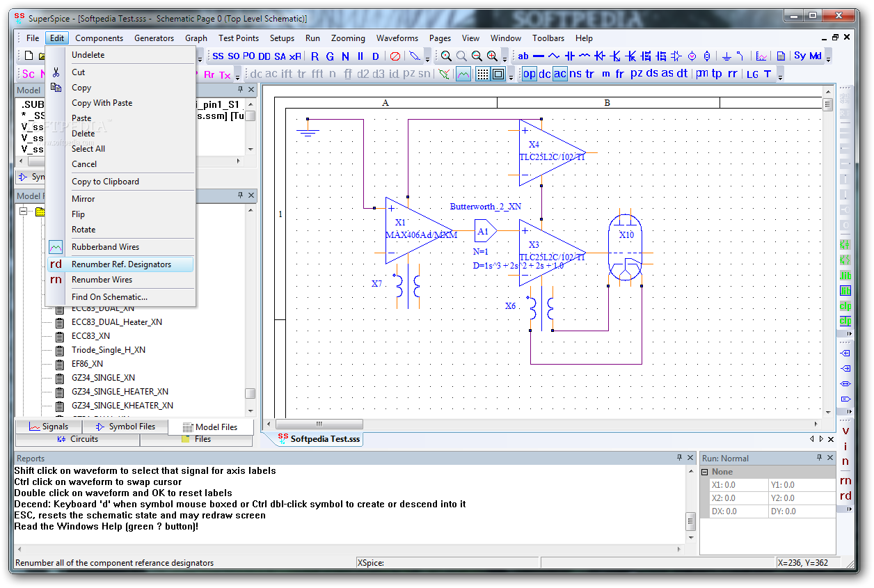The width and height of the screenshot is (874, 588).
Task: Toggle the dc analysis button
Action: click(545, 74)
